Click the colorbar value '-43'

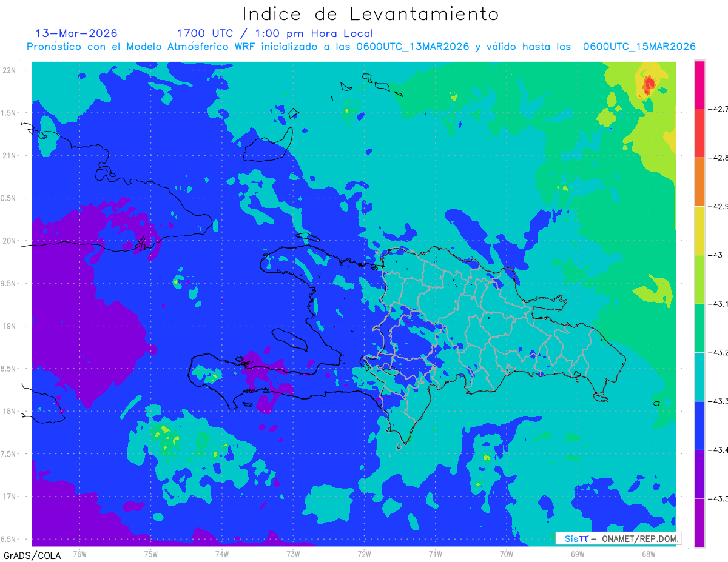[x=714, y=255]
